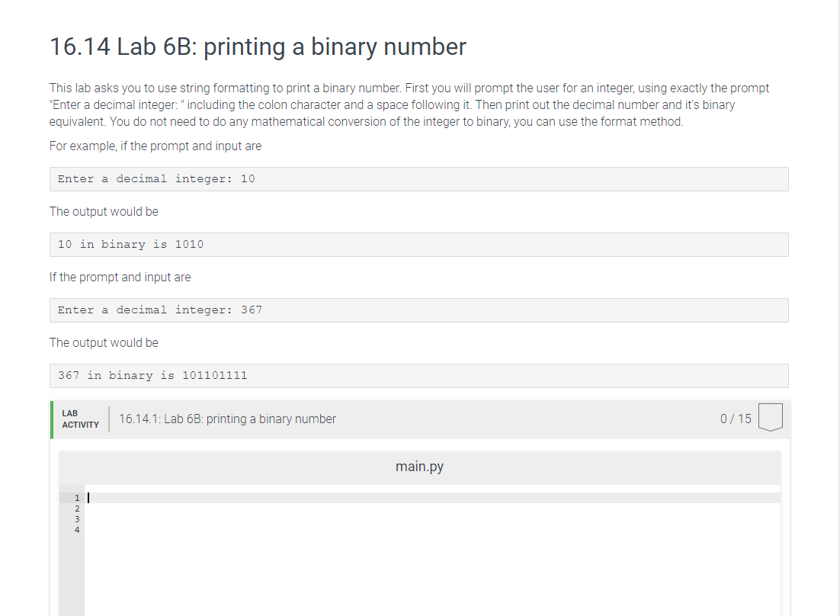Click line number 3 in the editor

coord(77,518)
